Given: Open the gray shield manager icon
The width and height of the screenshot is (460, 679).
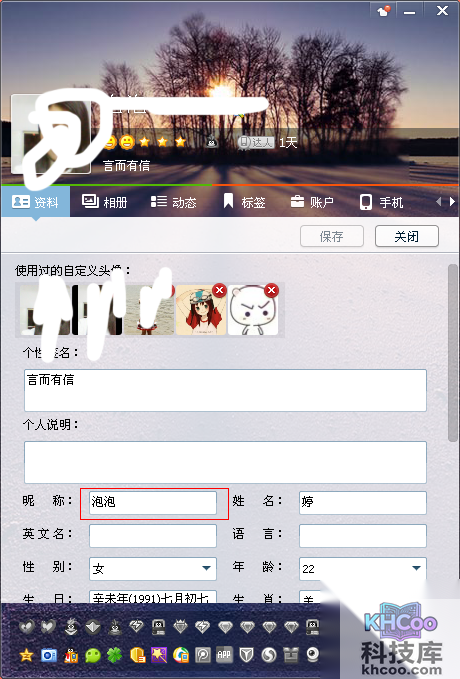Looking at the screenshot, I should (246, 655).
